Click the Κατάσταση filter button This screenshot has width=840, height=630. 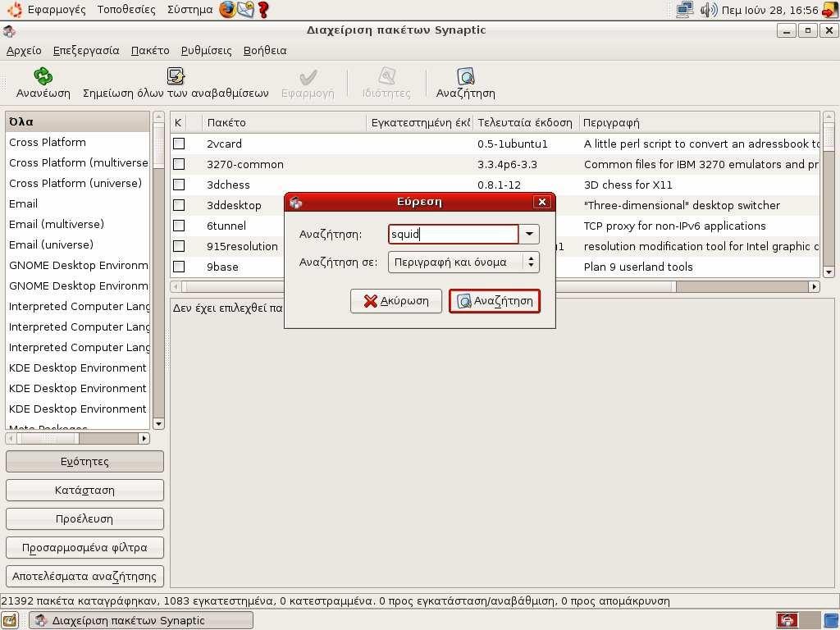tap(84, 491)
